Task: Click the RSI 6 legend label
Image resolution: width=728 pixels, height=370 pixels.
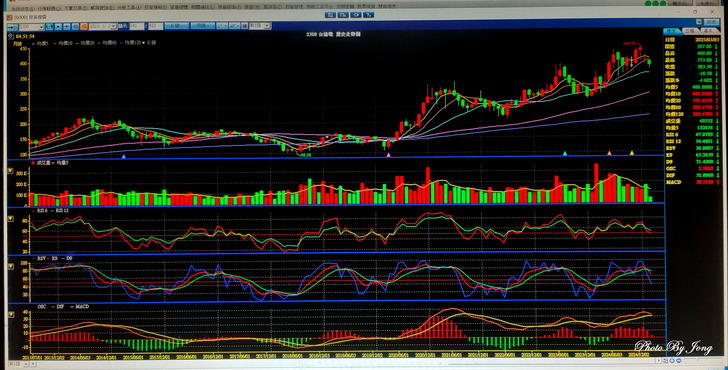Action: coord(43,211)
